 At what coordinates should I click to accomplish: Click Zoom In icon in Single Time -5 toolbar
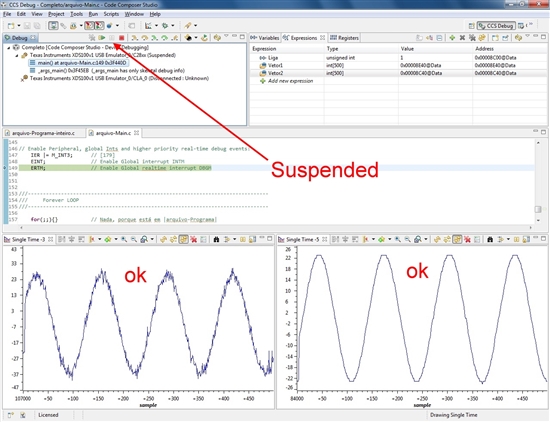click(398, 240)
